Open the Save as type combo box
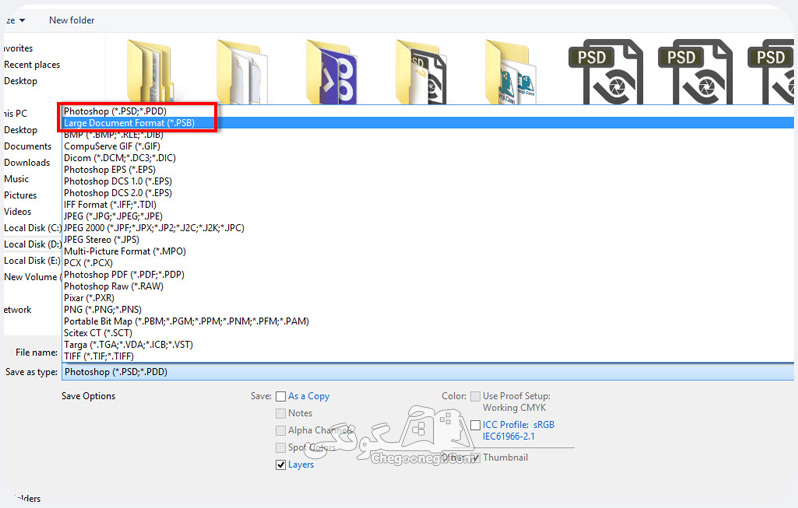The image size is (798, 508). tap(428, 372)
